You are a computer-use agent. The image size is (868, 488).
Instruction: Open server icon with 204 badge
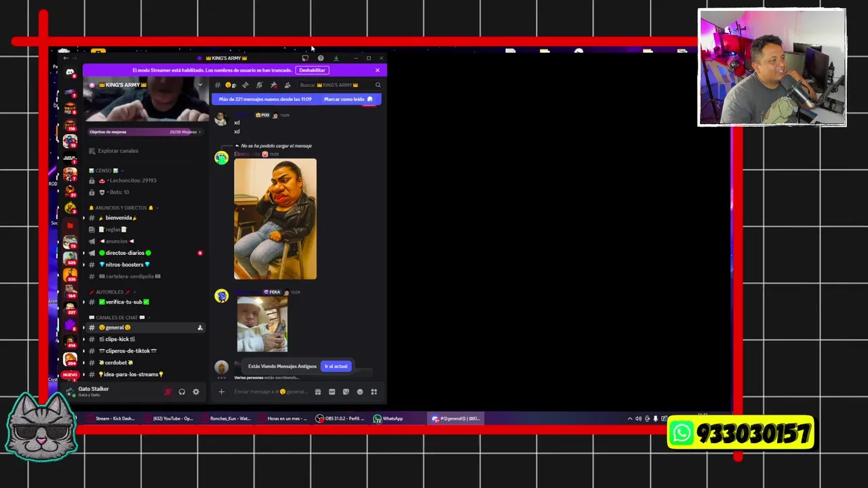pos(70,359)
